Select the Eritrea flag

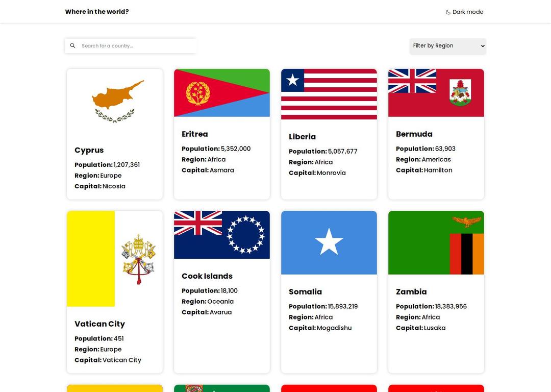point(222,93)
